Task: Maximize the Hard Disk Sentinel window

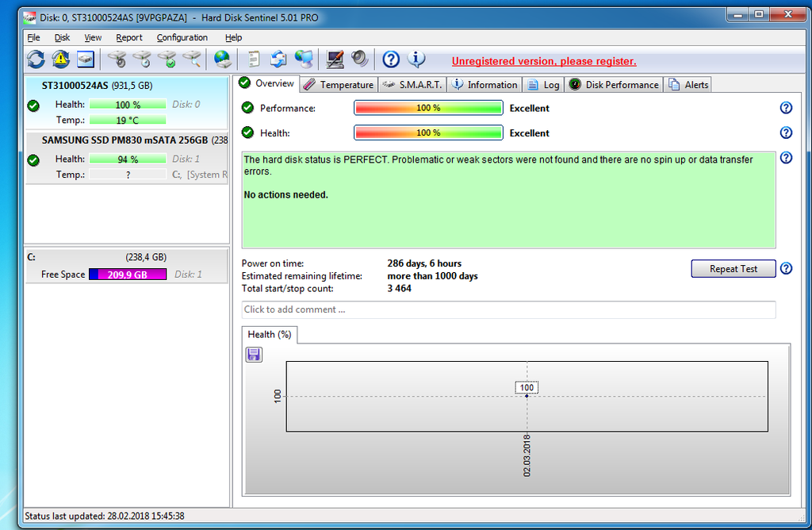Action: click(759, 15)
